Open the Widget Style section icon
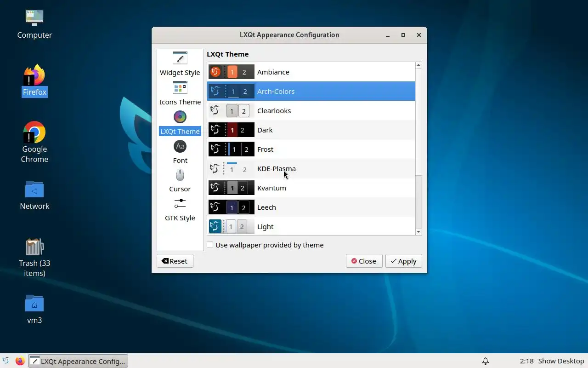Image resolution: width=588 pixels, height=368 pixels. [180, 58]
